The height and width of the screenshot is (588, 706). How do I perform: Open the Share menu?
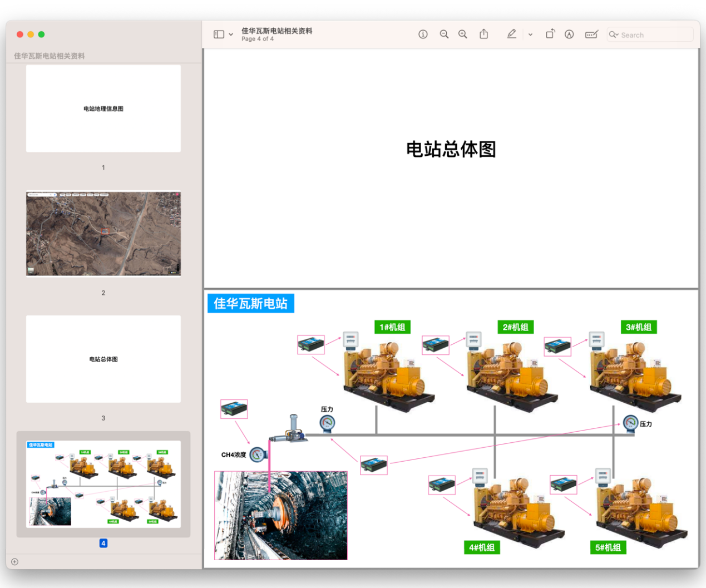(x=484, y=34)
